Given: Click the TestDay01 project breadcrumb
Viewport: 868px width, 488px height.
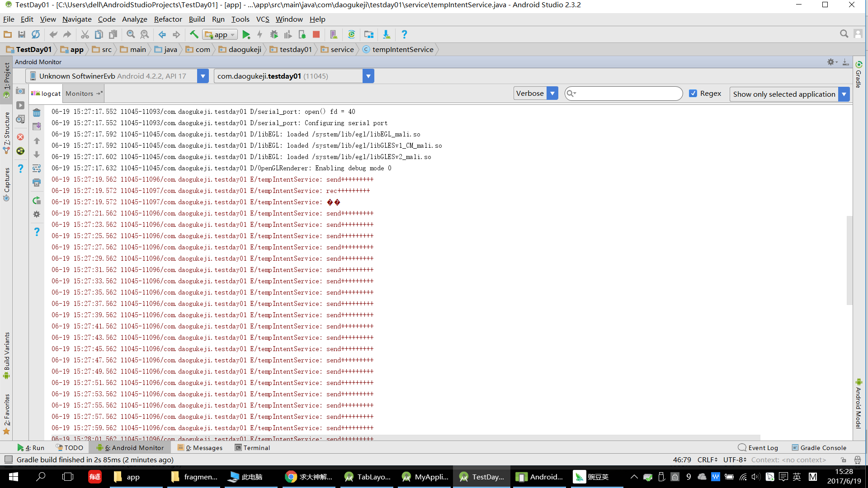Looking at the screenshot, I should coord(29,49).
